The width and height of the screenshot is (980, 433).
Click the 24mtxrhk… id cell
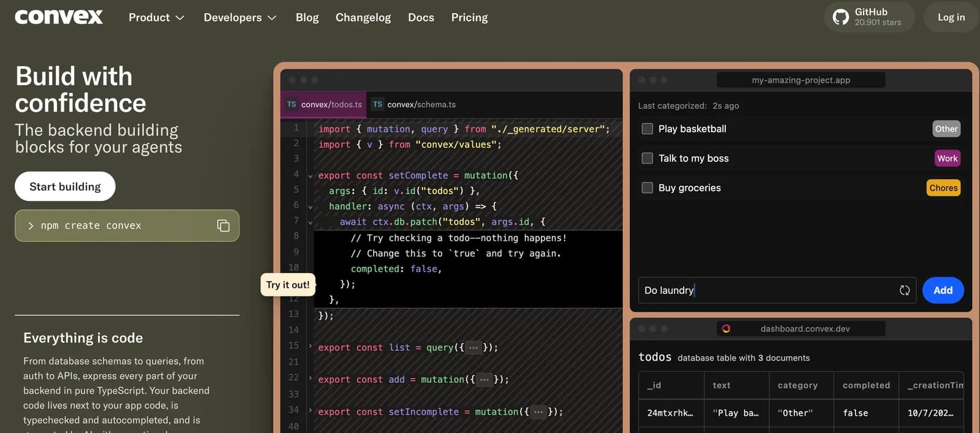671,413
